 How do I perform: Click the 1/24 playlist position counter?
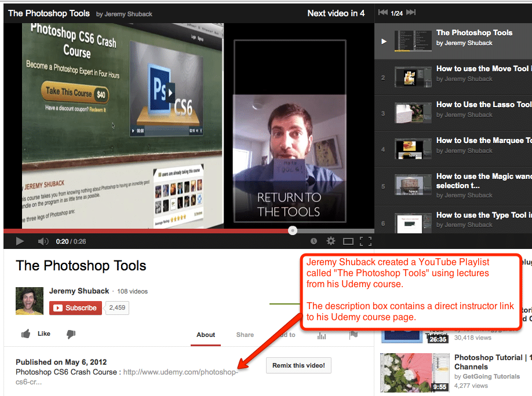click(x=396, y=13)
